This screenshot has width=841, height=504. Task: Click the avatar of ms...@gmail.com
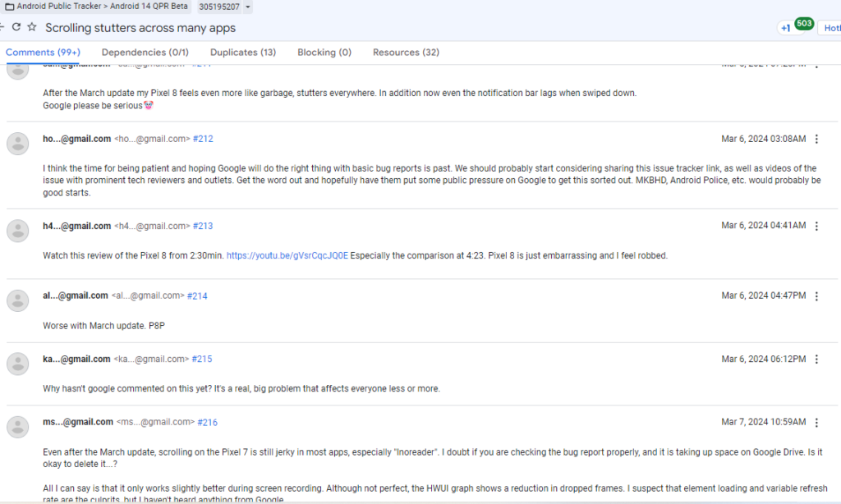(18, 428)
